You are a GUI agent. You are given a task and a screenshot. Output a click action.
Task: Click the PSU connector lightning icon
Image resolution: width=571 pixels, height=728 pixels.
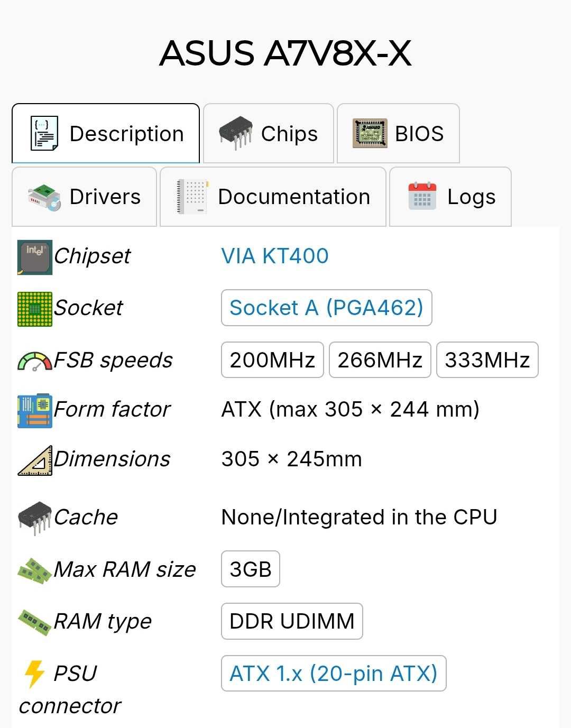pos(35,674)
